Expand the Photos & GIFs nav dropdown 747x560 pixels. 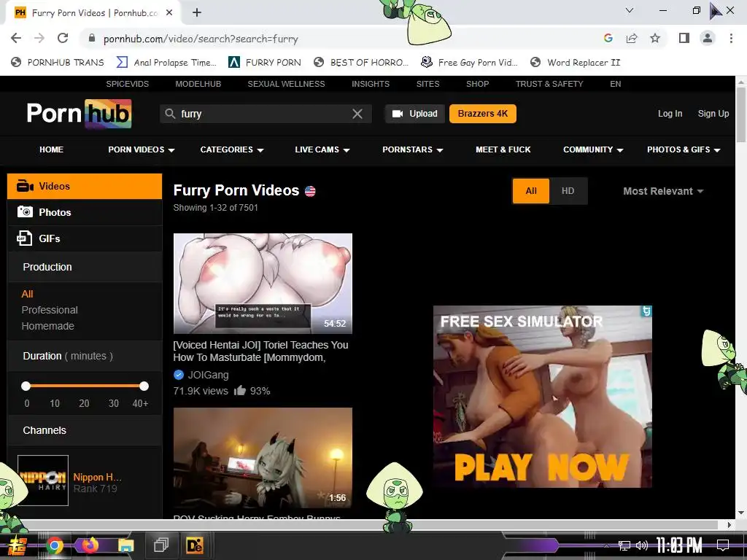[684, 149]
